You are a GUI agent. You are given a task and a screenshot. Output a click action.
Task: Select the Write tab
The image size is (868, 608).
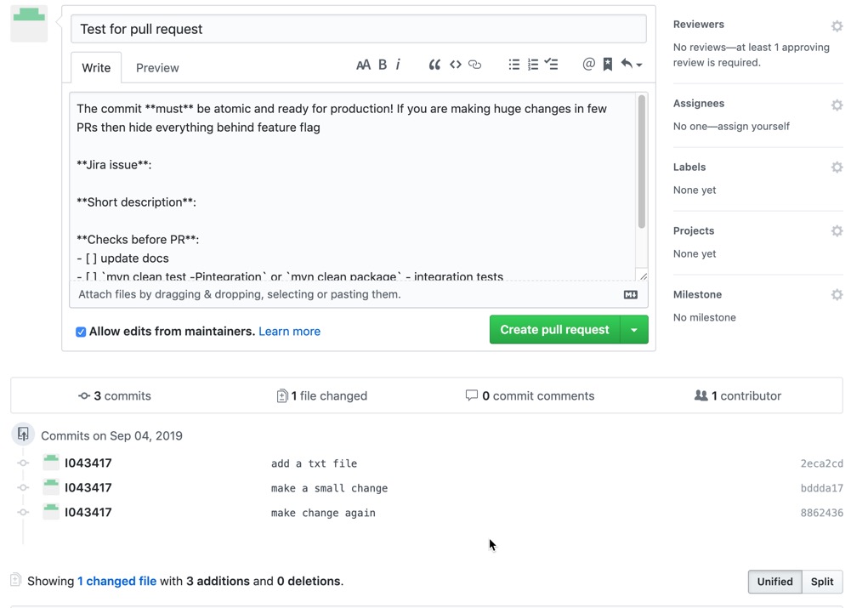click(x=95, y=67)
